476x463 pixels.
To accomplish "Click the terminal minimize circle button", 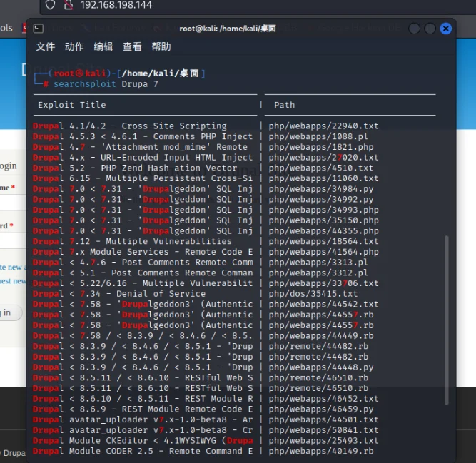I will click(414, 29).
